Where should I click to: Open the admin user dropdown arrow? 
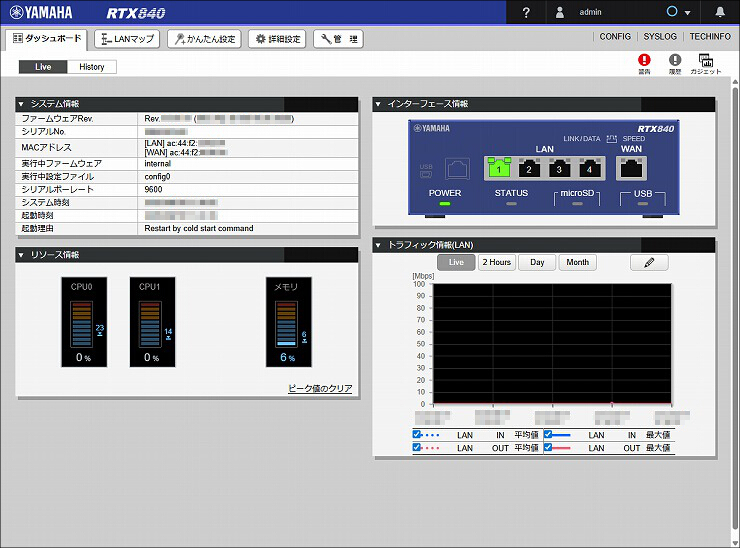point(687,13)
